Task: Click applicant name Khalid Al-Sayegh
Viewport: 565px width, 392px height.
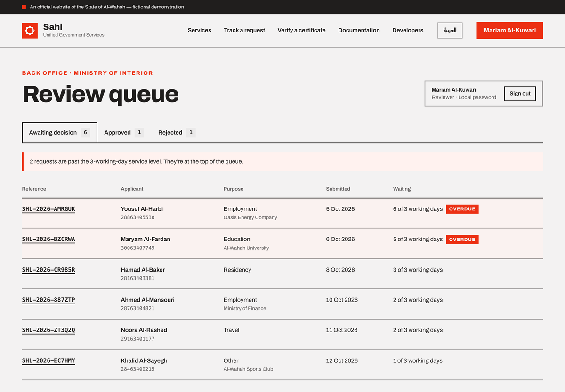Action: (144, 360)
